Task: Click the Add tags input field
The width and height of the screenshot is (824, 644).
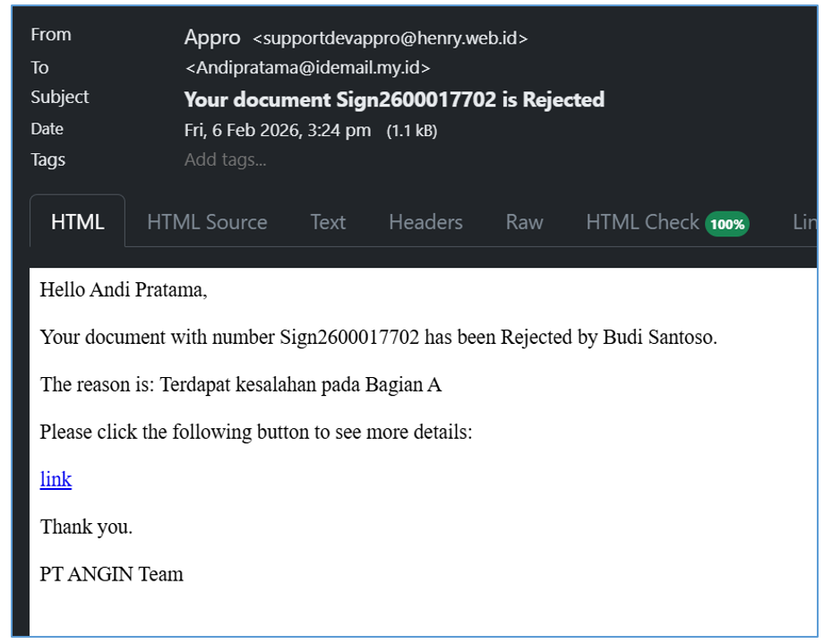Action: tap(226, 160)
